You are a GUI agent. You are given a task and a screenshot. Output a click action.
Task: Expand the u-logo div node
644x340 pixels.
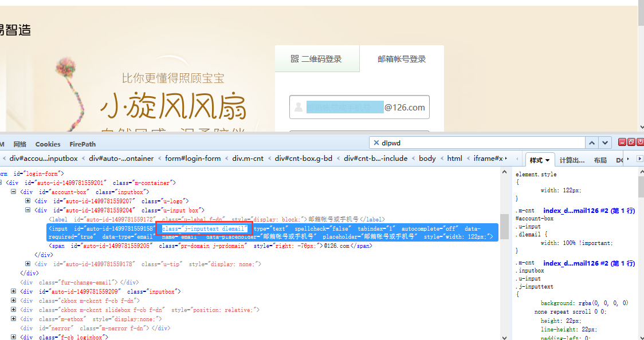point(28,201)
